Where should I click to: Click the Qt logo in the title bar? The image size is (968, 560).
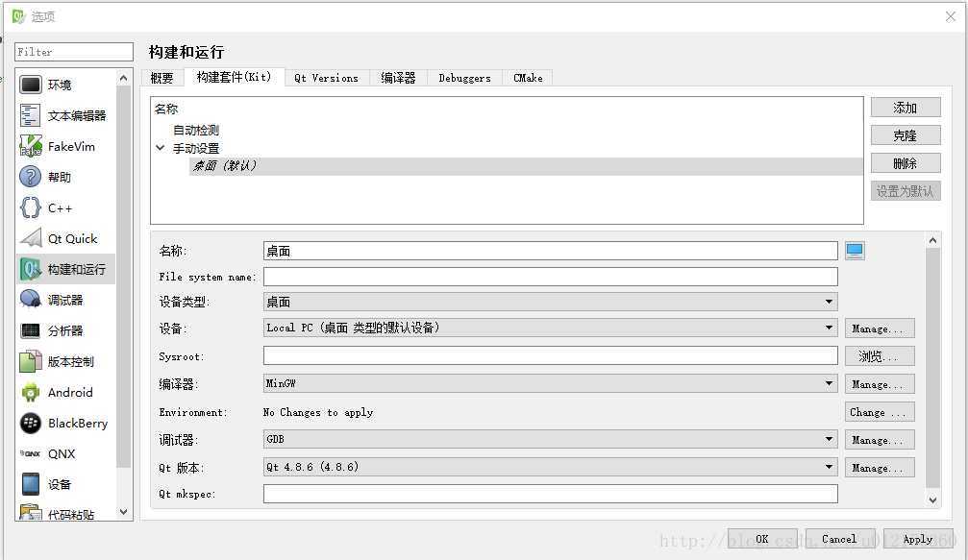click(18, 16)
